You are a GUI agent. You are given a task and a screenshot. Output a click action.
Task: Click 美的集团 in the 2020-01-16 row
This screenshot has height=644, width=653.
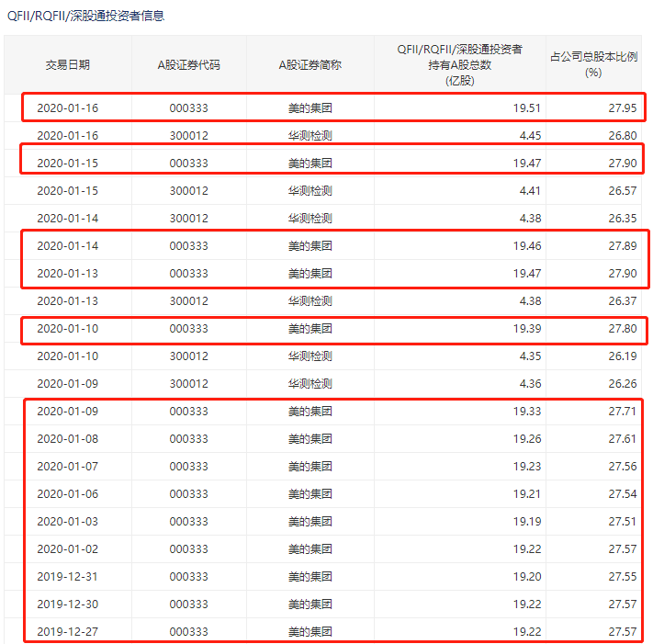[x=310, y=108]
